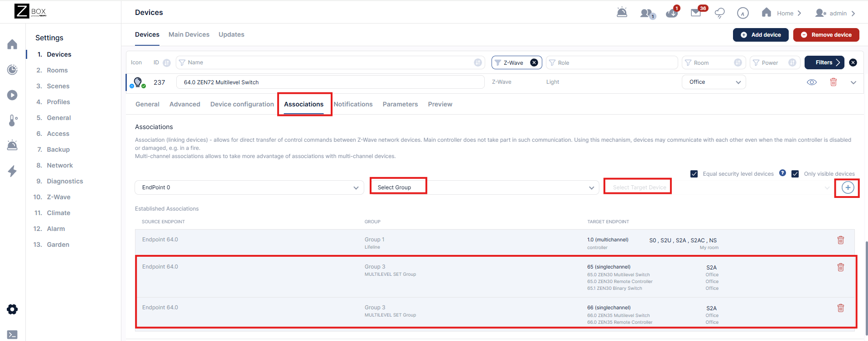Open the alarm siren icon in header
868x341 pixels.
click(x=622, y=13)
